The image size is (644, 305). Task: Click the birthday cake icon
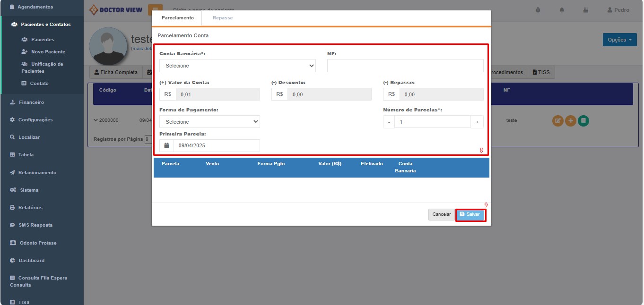pyautogui.click(x=585, y=10)
